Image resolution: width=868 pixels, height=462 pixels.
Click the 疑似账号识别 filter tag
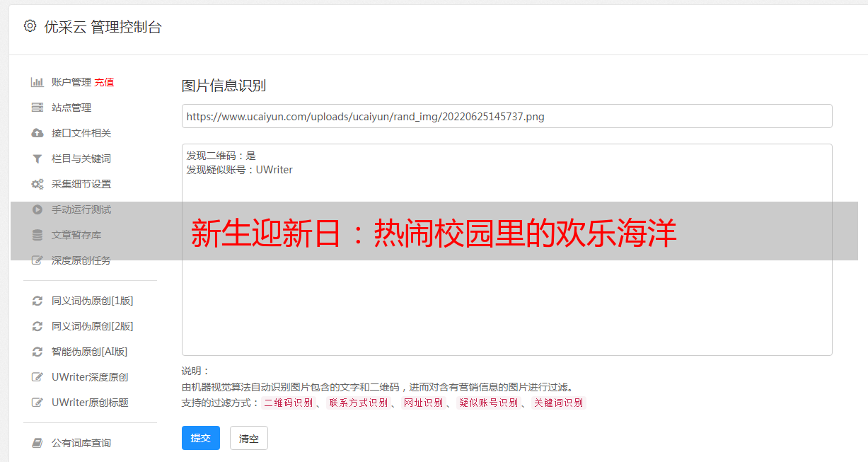[489, 403]
